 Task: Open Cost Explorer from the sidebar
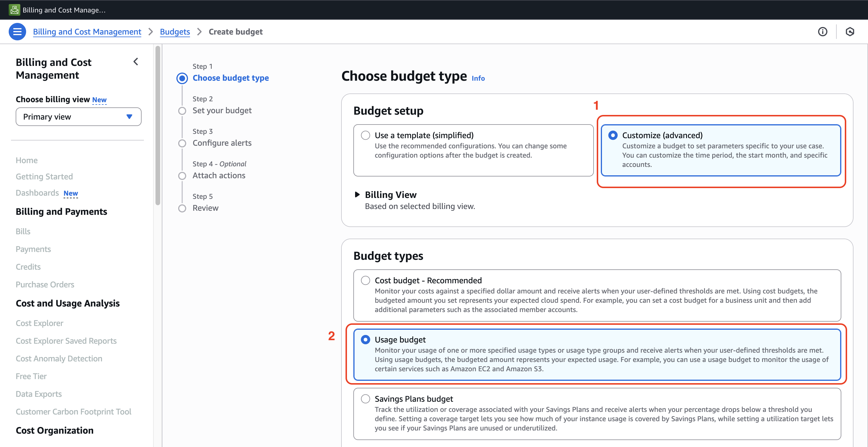click(39, 323)
